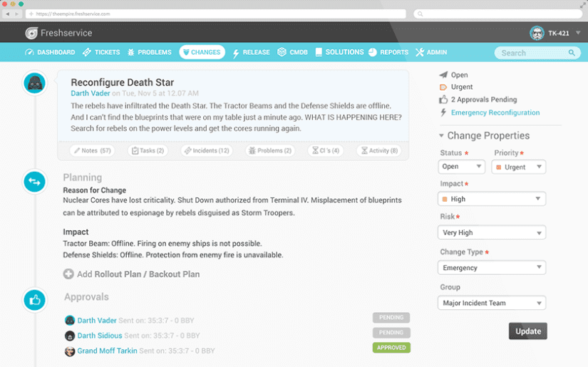Open the Problems (2) tab
Screen dimensions: 588x367
270,150
